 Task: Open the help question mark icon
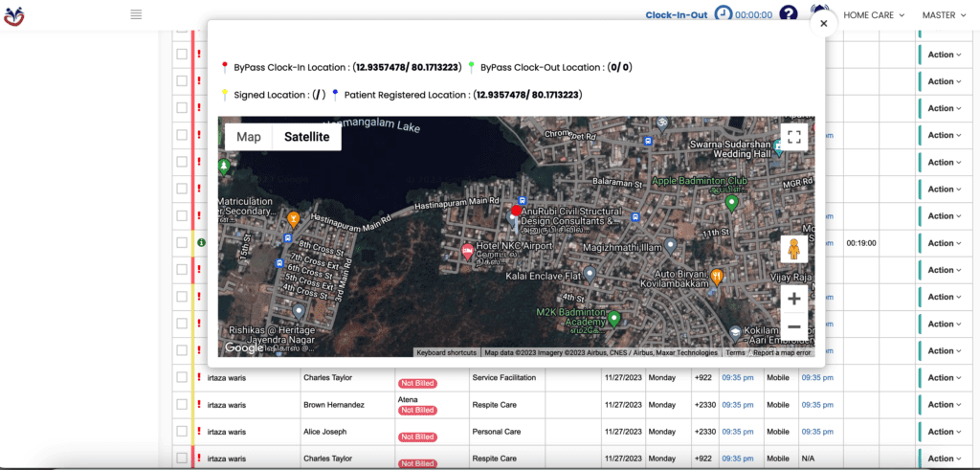click(788, 14)
